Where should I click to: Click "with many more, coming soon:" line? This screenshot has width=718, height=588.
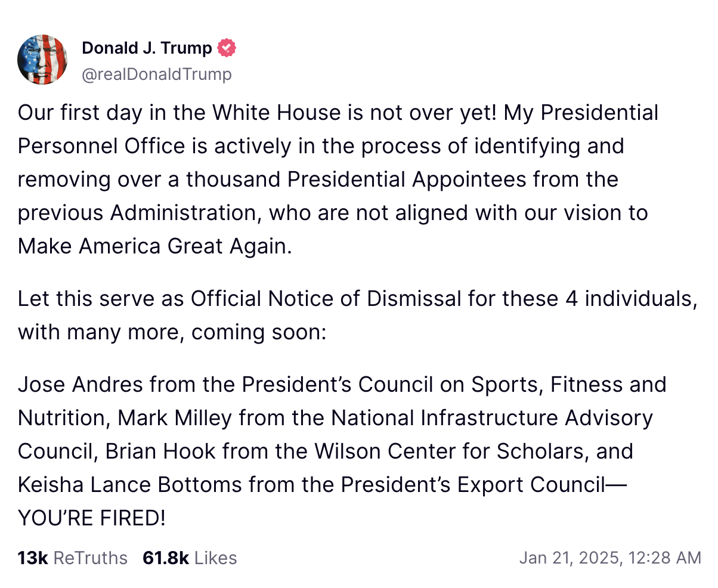(172, 332)
